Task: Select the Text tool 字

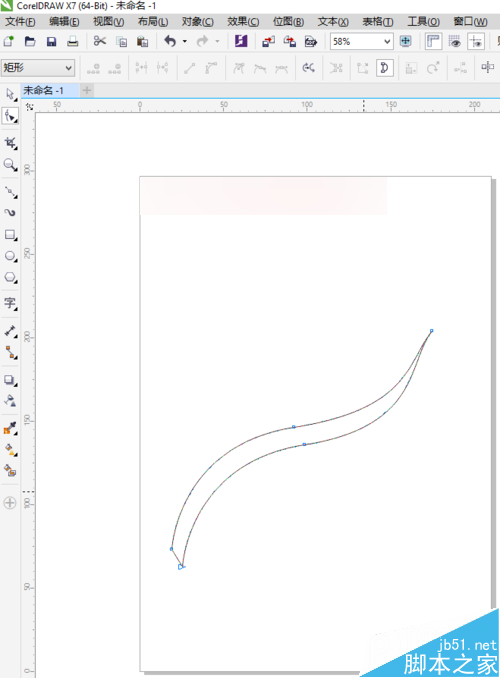Action: coord(10,303)
